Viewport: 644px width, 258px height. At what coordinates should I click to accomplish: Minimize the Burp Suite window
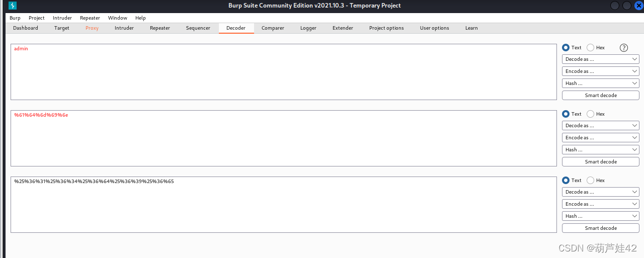coord(615,6)
